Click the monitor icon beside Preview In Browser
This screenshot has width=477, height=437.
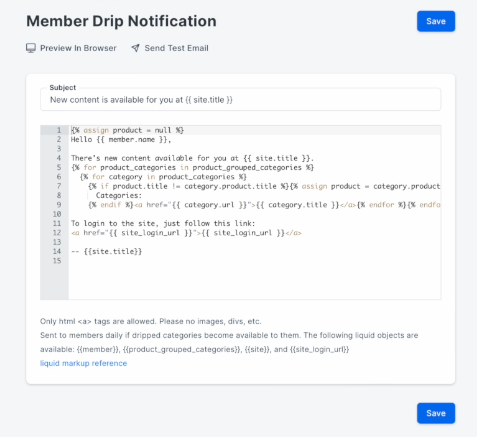(31, 48)
